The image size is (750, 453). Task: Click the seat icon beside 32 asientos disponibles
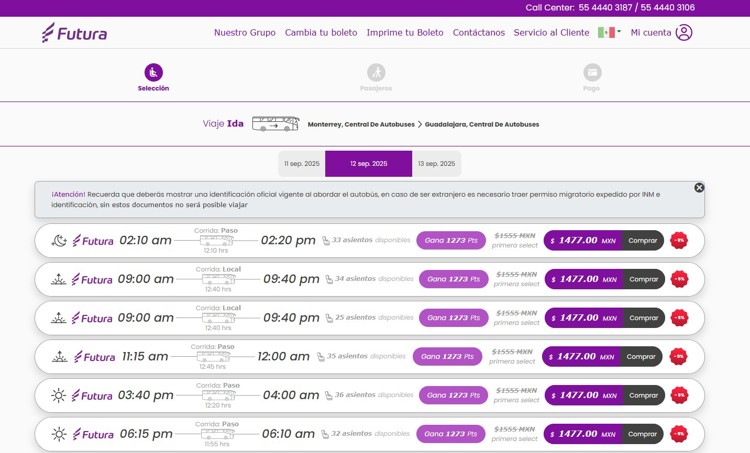(325, 434)
